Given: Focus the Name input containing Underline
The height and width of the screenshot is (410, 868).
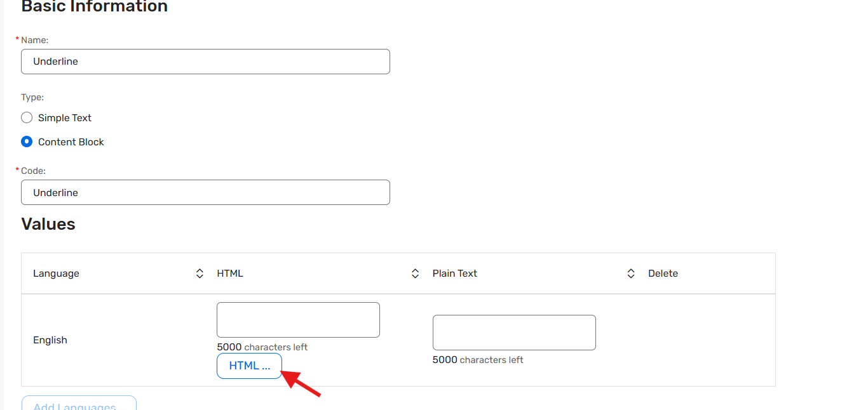Looking at the screenshot, I should [x=205, y=62].
